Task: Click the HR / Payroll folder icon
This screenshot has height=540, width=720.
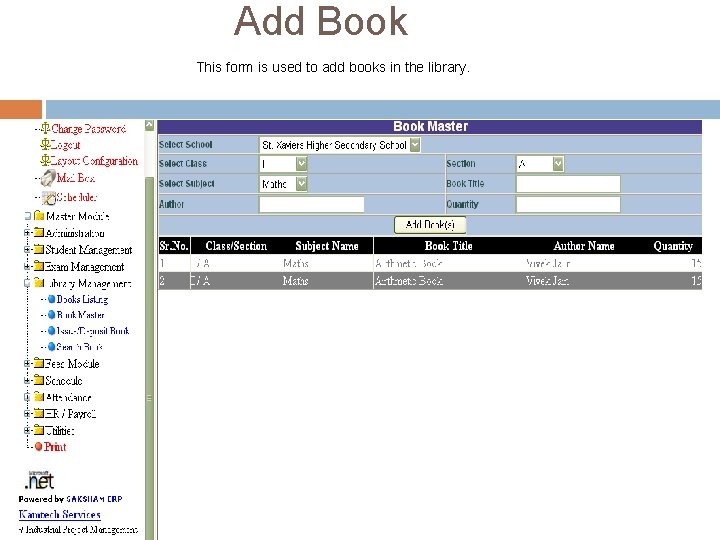Action: tap(39, 413)
